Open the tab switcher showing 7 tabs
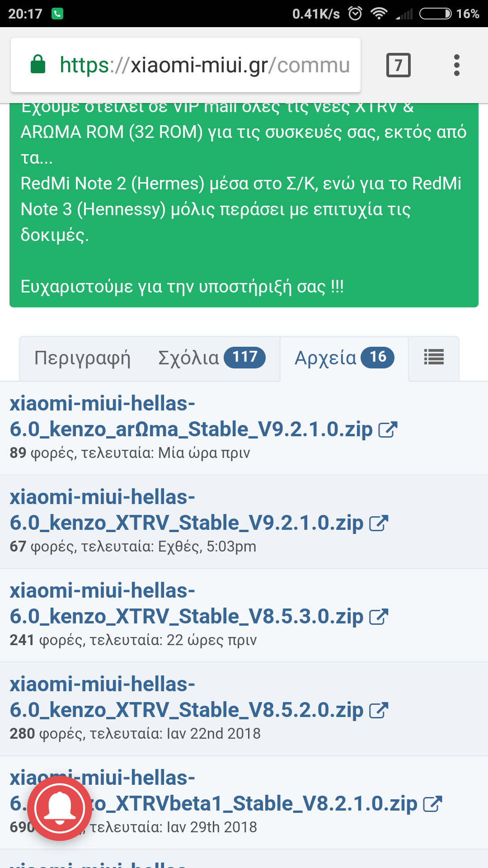The width and height of the screenshot is (488, 868). pyautogui.click(x=398, y=65)
